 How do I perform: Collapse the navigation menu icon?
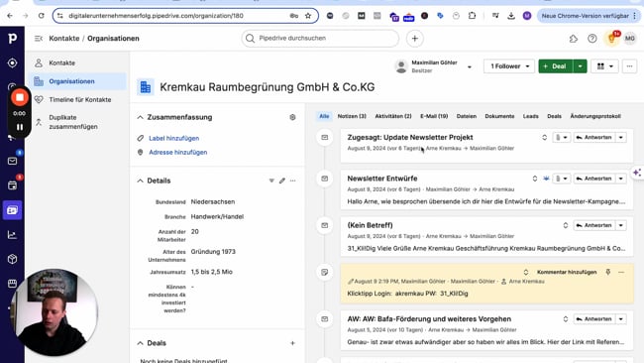(x=39, y=39)
